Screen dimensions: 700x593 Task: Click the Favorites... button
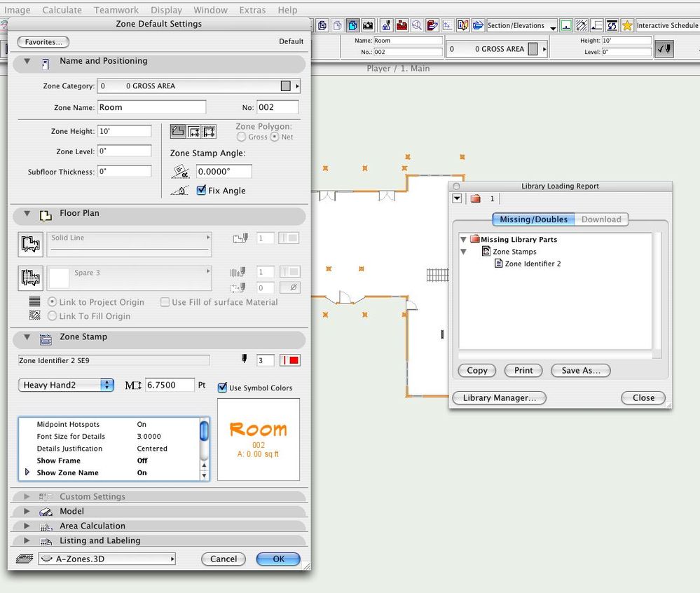click(43, 42)
